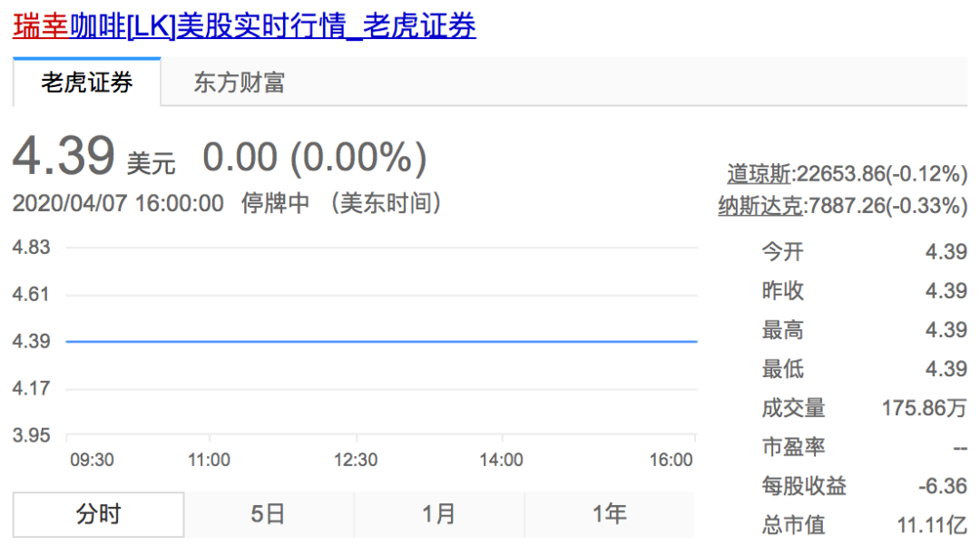Switch to the 老虎证券 tab
Viewport: 980px width, 545px height.
87,83
